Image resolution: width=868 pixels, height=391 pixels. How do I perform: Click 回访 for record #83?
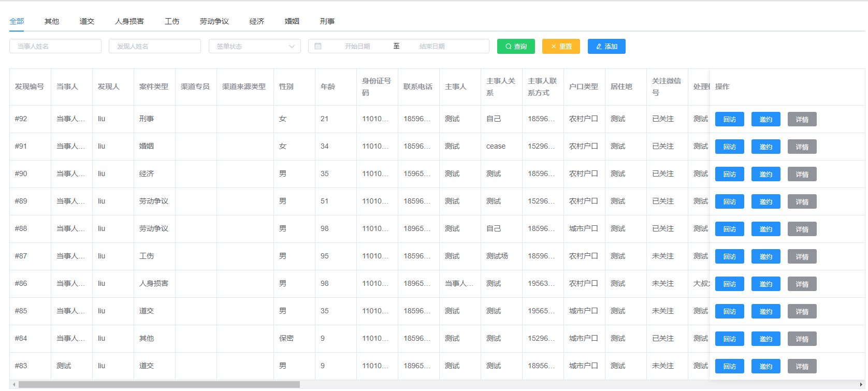tap(730, 366)
